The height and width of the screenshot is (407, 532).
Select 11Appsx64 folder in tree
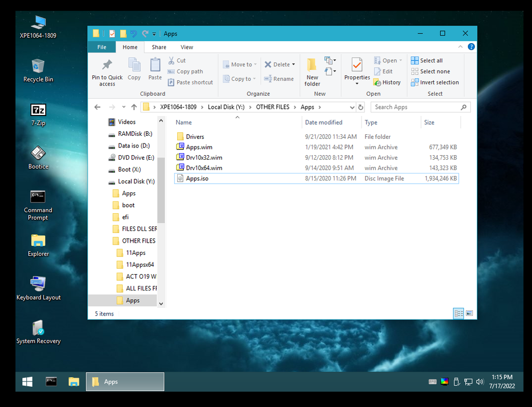pyautogui.click(x=136, y=265)
